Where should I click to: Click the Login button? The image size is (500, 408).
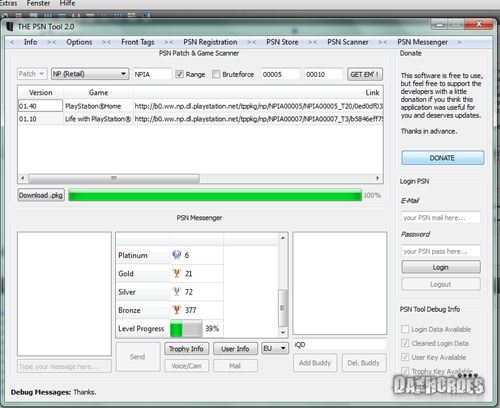[x=441, y=267]
